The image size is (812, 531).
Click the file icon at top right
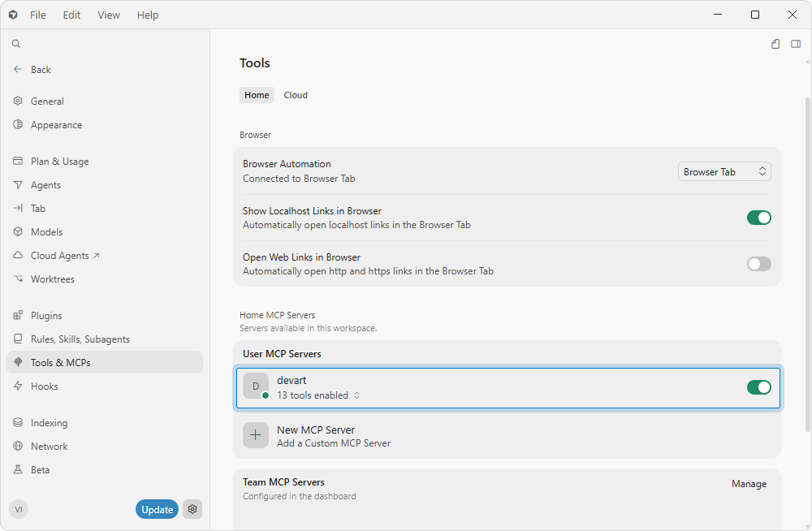[775, 44]
